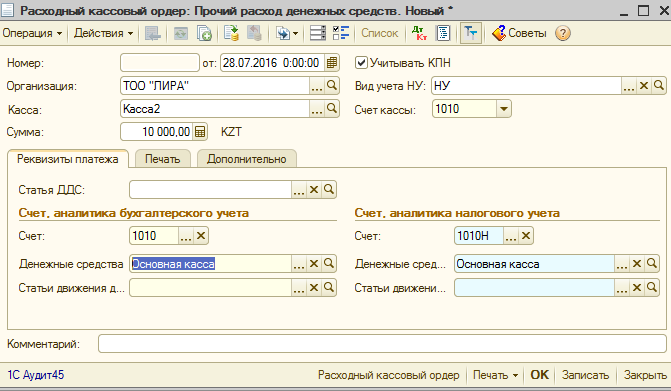Click the document structure lines icon
The width and height of the screenshot is (671, 391).
pyautogui.click(x=318, y=33)
